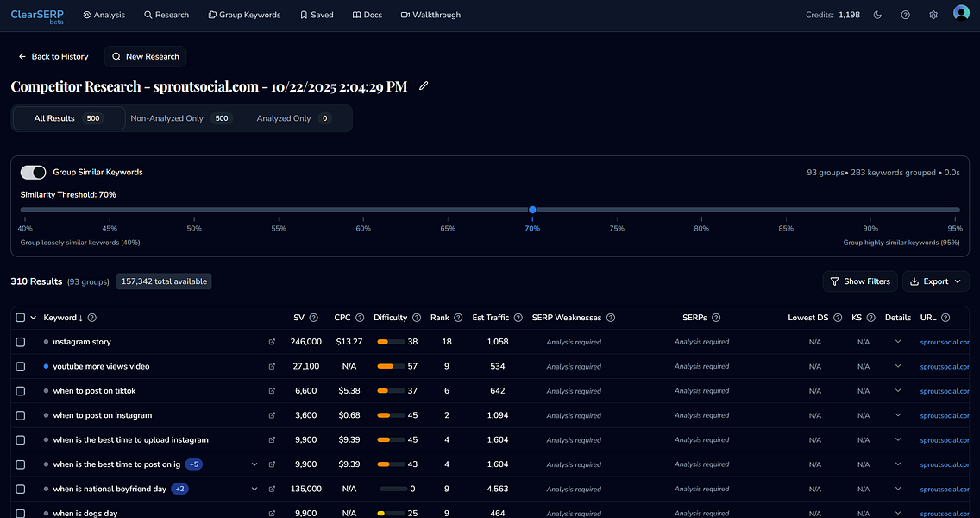Go to Group Keywords page
The width and height of the screenshot is (980, 518).
tap(244, 15)
